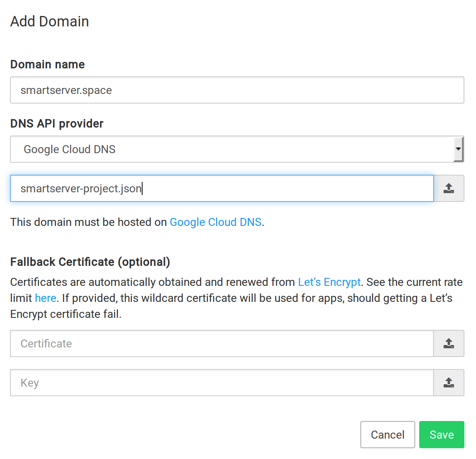Image resolution: width=476 pixels, height=459 pixels.
Task: Click the 'Add Domain' dialog title
Action: [x=50, y=21]
